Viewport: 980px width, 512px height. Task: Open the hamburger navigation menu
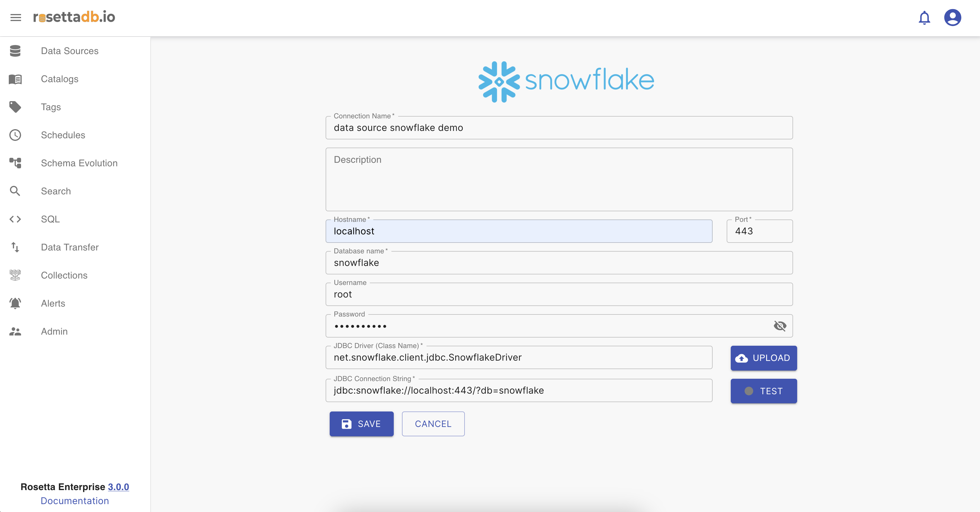coord(16,18)
